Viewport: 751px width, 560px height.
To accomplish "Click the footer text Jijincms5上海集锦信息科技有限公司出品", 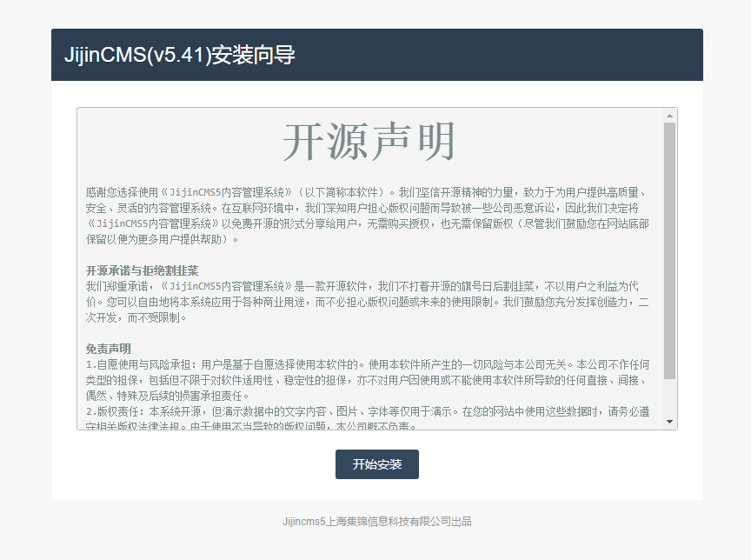I will (377, 522).
